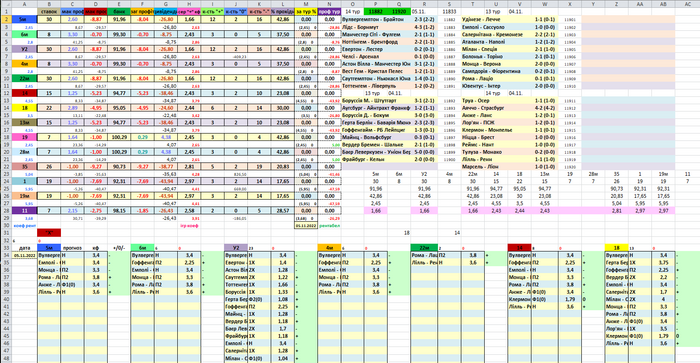Screen dimensions: 700x363
Task: Click the 'Майнц - Вольфсбург' match cell
Action: coord(376,137)
